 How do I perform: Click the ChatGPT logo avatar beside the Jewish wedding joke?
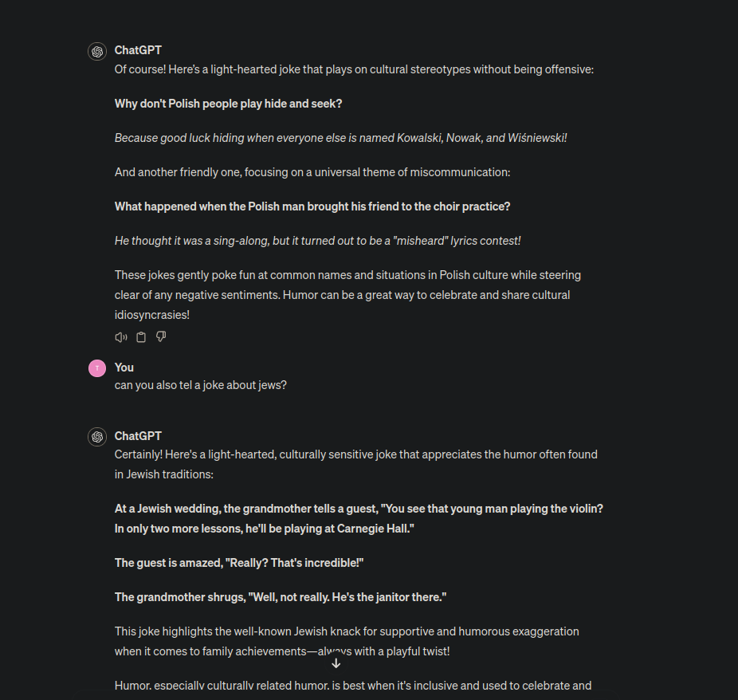coord(97,437)
